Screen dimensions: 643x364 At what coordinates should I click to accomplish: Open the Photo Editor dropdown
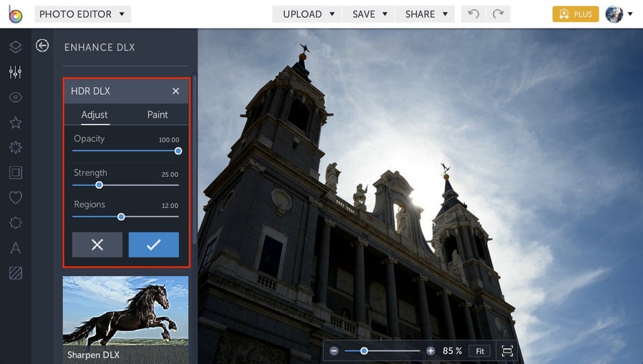pyautogui.click(x=82, y=14)
